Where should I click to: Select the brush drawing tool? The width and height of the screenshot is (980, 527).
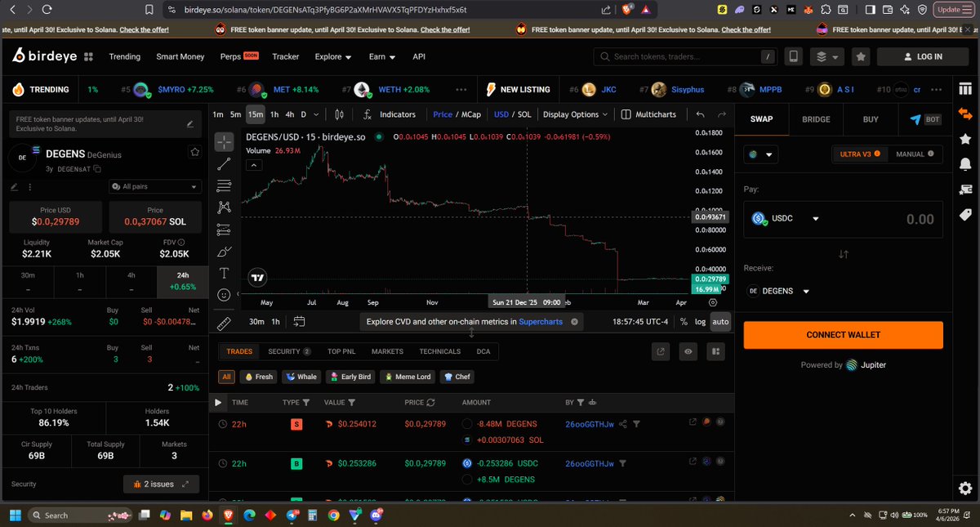224,251
